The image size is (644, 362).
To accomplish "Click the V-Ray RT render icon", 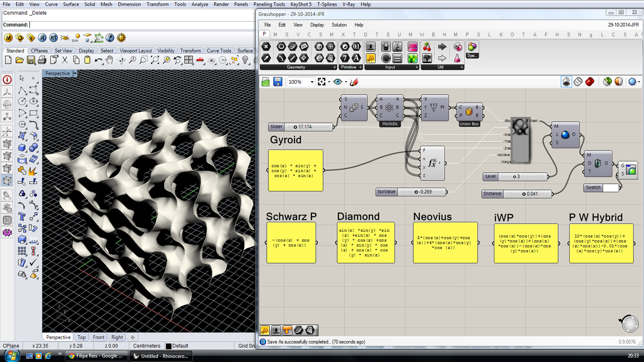I will [x=54, y=38].
